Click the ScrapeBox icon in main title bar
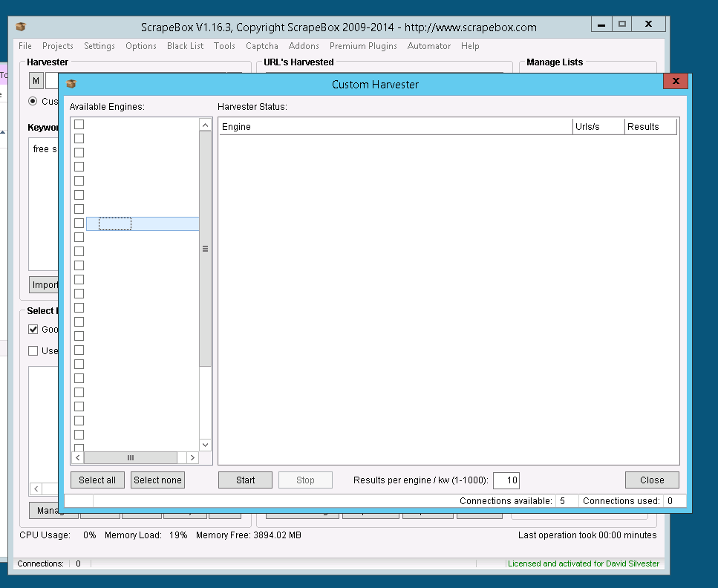The image size is (718, 588). (21, 27)
